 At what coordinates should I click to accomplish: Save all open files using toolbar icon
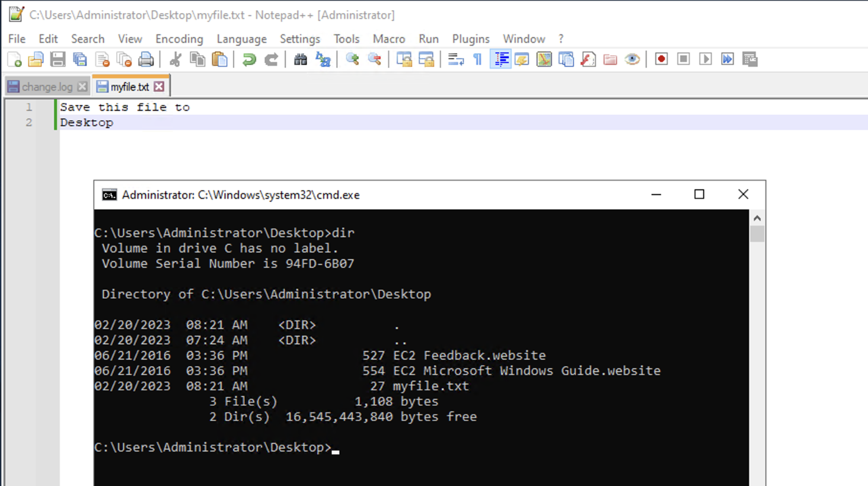[x=79, y=59]
